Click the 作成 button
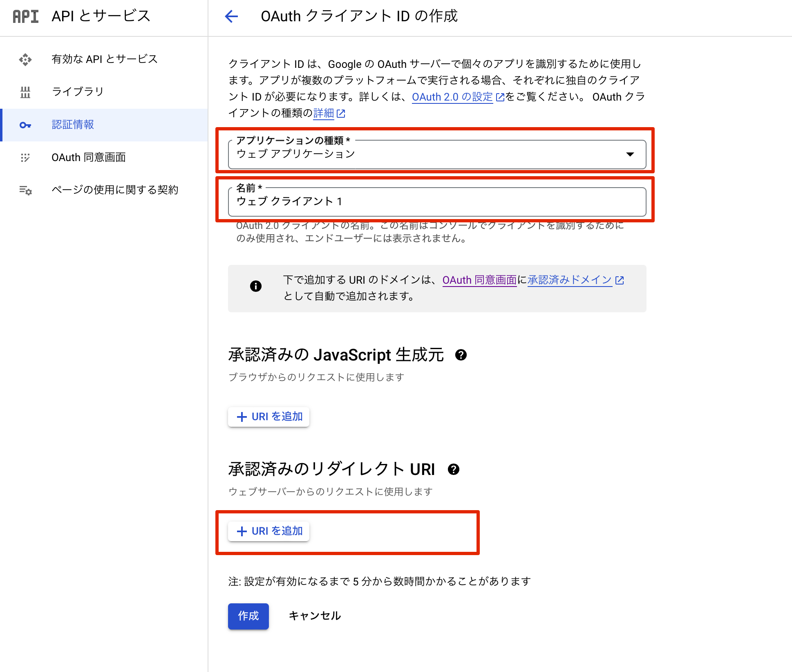 click(x=248, y=616)
